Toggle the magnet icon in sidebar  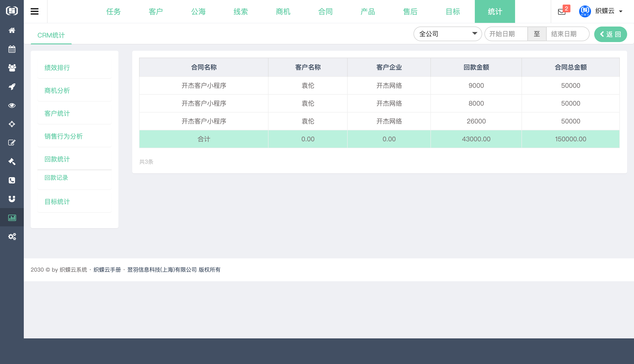tap(12, 199)
